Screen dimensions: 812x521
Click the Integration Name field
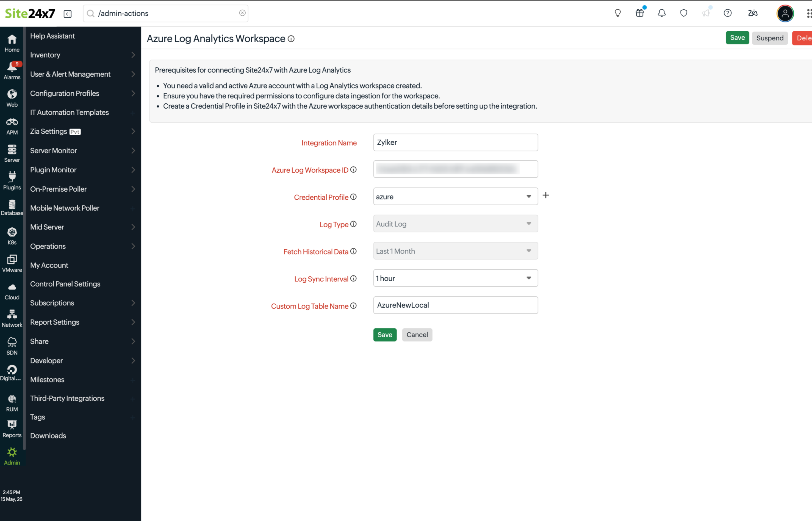pyautogui.click(x=455, y=142)
